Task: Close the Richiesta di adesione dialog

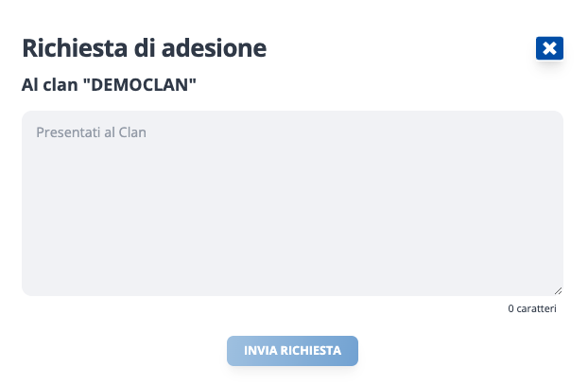Action: pos(549,48)
